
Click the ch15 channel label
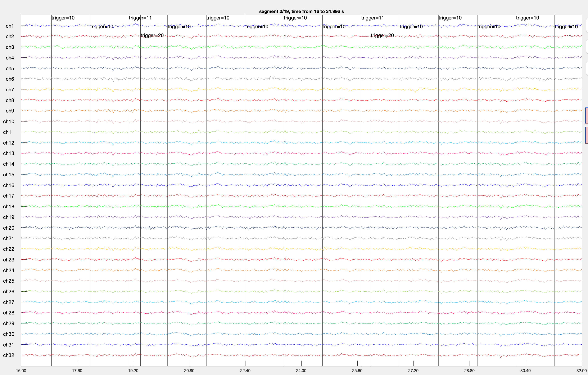[x=9, y=175]
